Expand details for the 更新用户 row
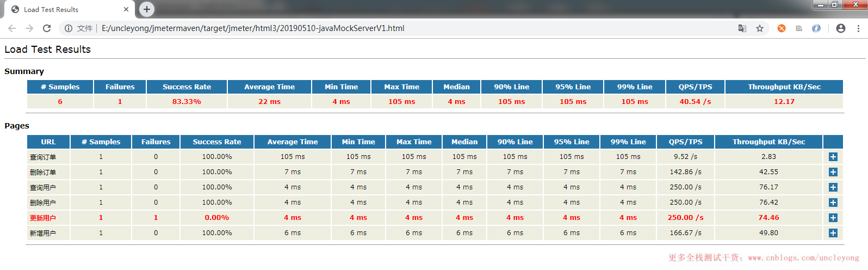 click(833, 218)
